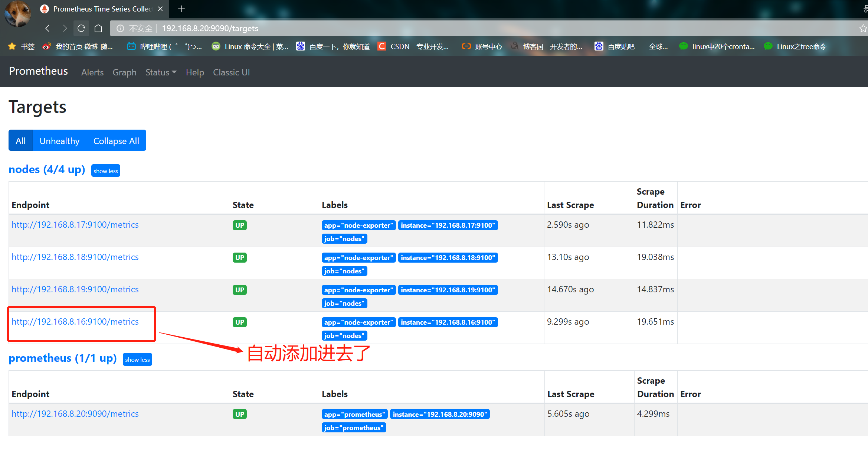
Task: Open the linux中20个cronta bookmark
Action: coord(717,46)
